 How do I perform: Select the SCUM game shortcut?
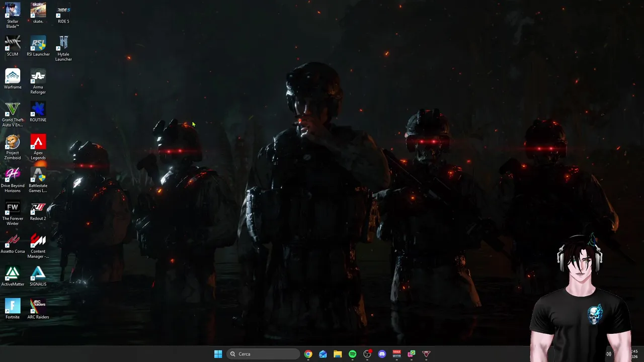tap(13, 46)
